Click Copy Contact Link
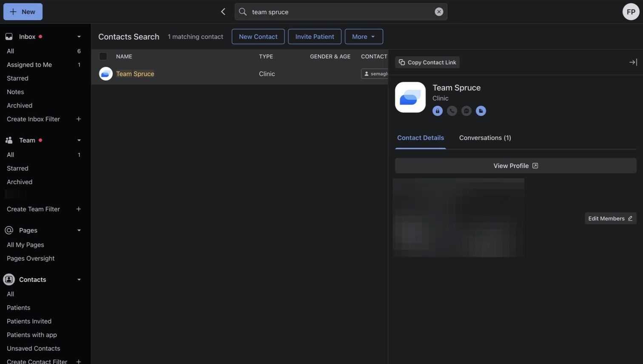 [x=427, y=62]
